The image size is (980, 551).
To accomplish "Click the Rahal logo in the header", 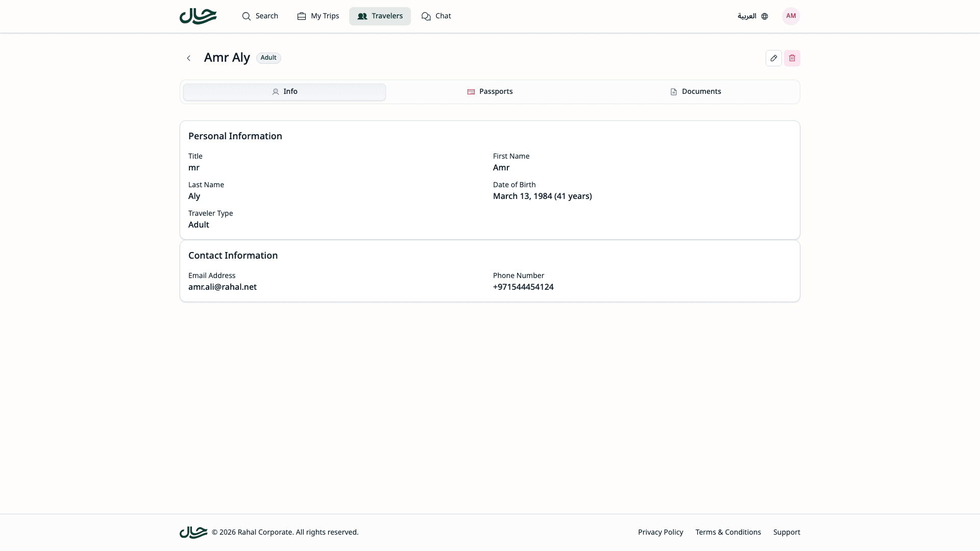I will 198,16.
